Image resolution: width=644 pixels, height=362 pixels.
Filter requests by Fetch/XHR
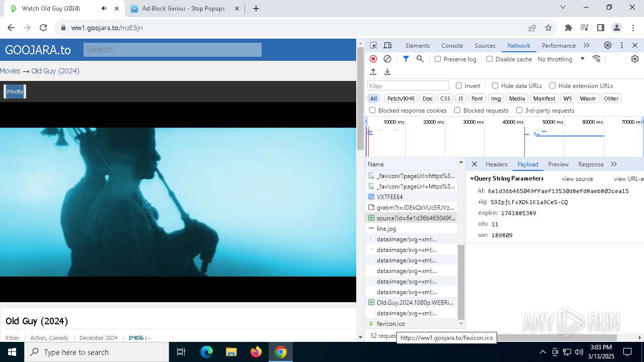click(401, 99)
